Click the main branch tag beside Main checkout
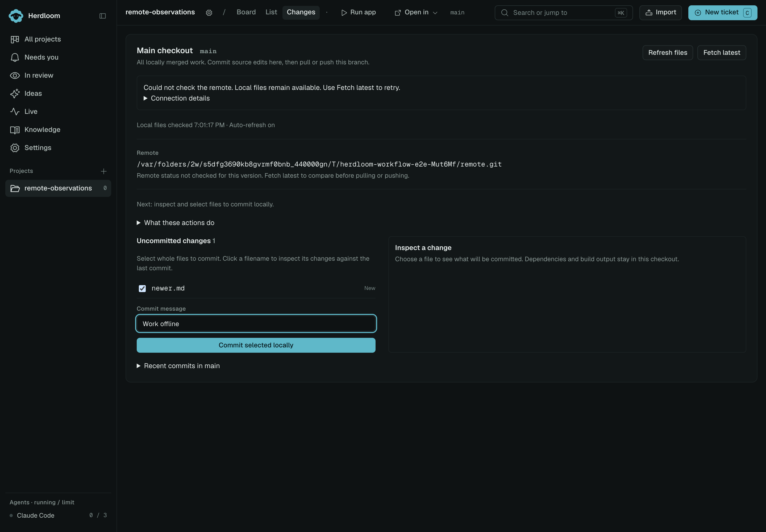 click(208, 51)
